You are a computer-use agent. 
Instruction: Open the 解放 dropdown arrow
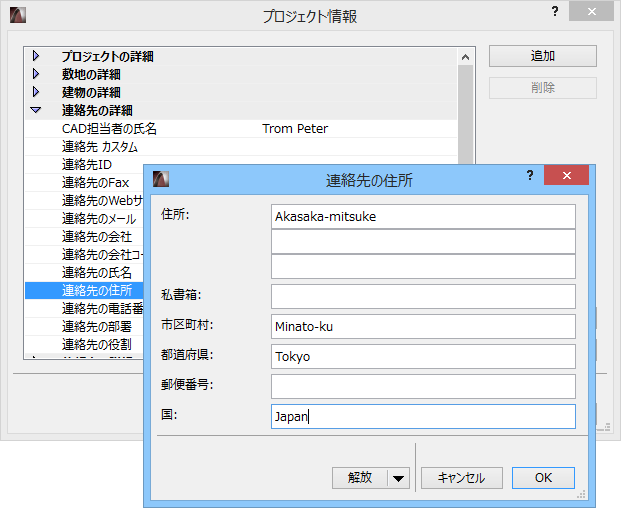pos(398,478)
